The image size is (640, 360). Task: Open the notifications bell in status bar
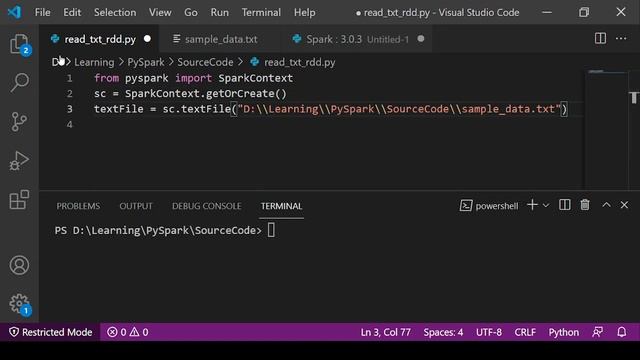pos(621,332)
